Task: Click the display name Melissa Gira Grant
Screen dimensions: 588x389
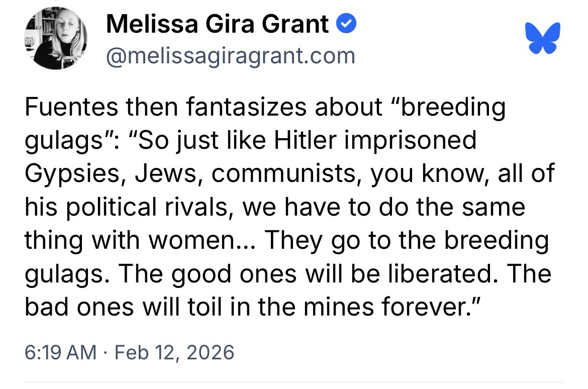Action: pyautogui.click(x=218, y=24)
